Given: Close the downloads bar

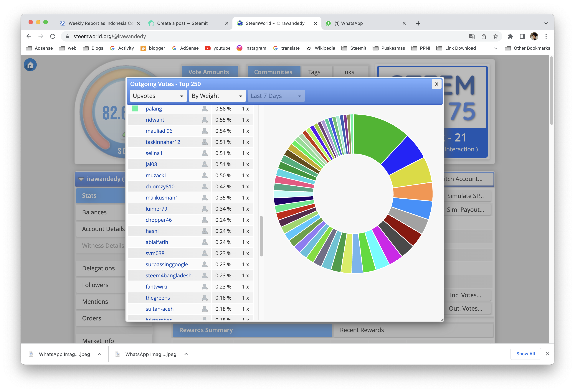Looking at the screenshot, I should (x=547, y=354).
